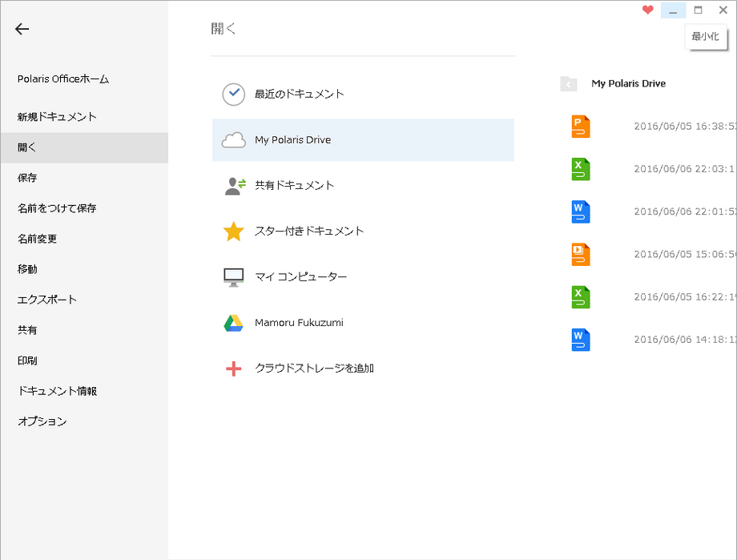The image size is (737, 560).
Task: Select 名前変更 in the sidebar
Action: 85,239
